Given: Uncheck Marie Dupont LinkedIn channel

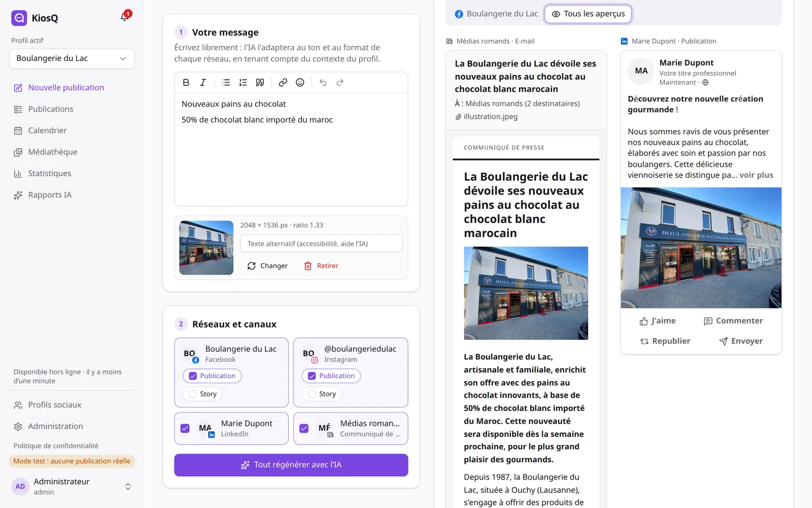Looking at the screenshot, I should point(185,428).
